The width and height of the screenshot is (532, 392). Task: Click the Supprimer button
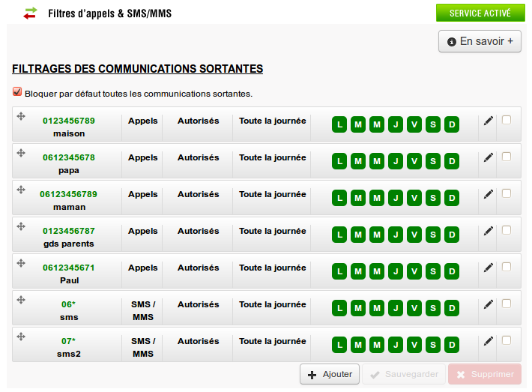484,374
